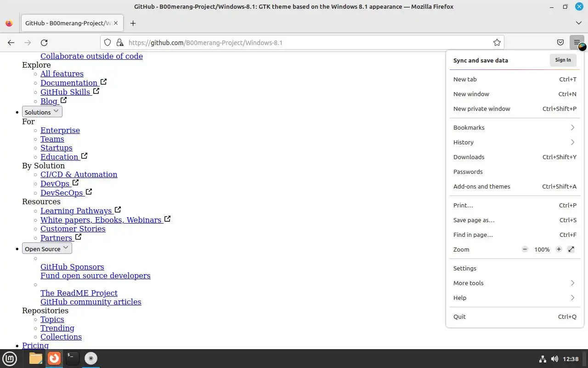The width and height of the screenshot is (588, 368).
Task: Expand the Help submenu
Action: (x=514, y=298)
